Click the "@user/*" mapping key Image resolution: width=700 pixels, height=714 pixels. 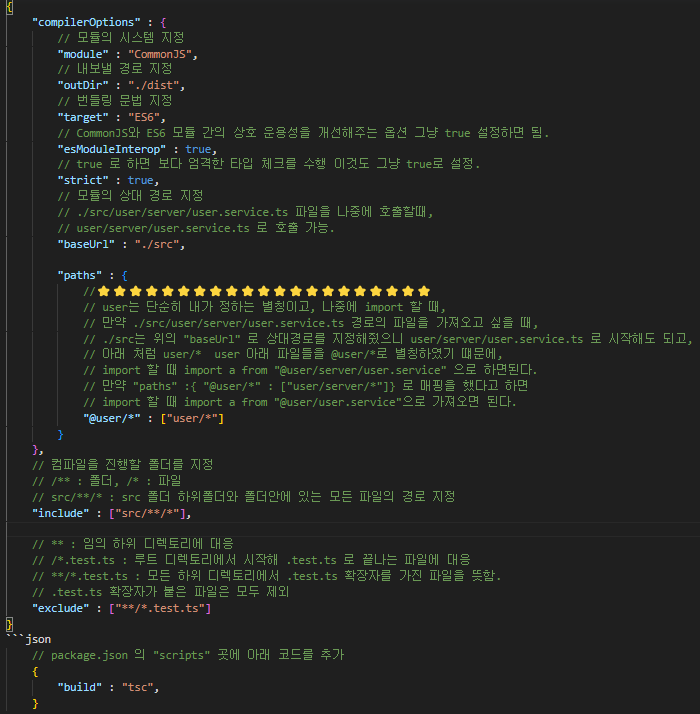112,418
